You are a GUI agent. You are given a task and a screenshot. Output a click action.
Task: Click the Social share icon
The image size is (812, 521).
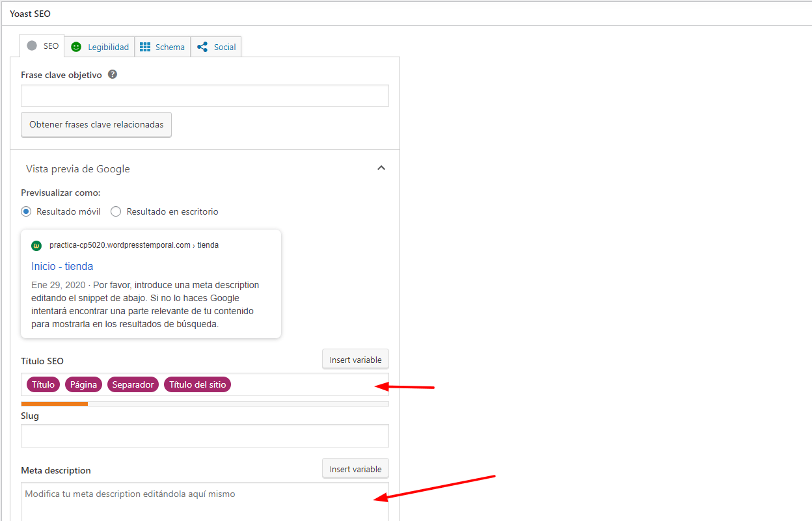coord(202,47)
